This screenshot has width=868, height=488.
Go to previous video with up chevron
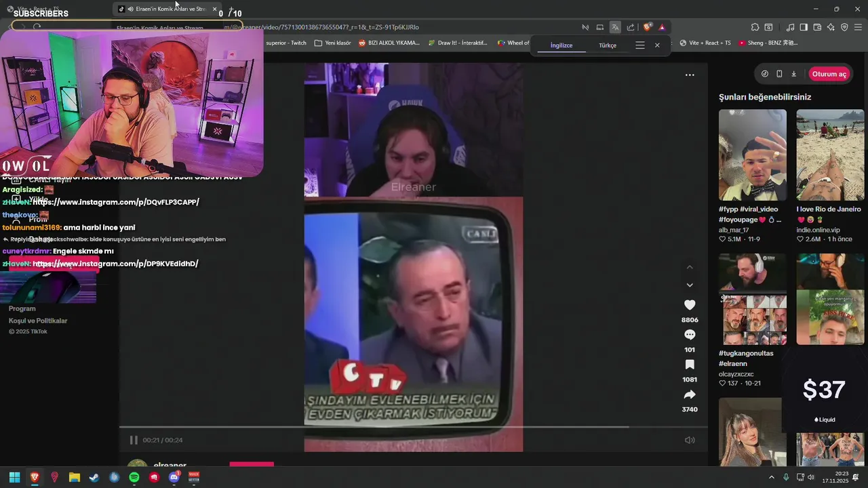[x=690, y=267]
